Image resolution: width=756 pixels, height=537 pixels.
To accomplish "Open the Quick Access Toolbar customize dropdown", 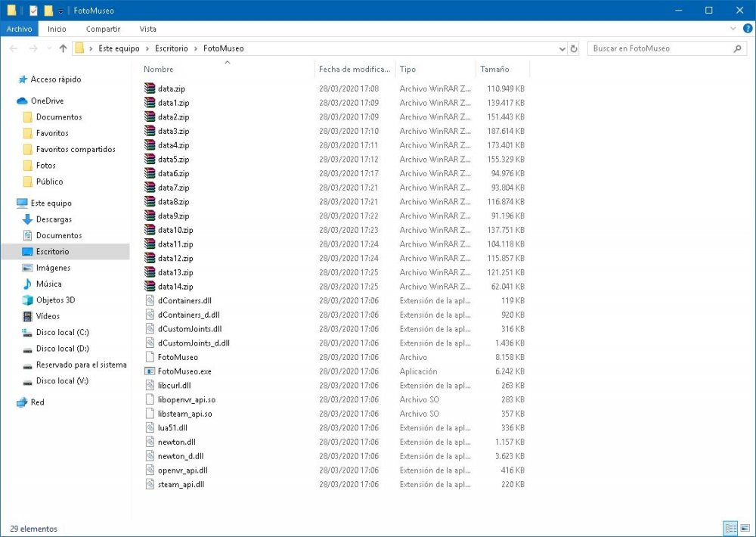I will 60,11.
